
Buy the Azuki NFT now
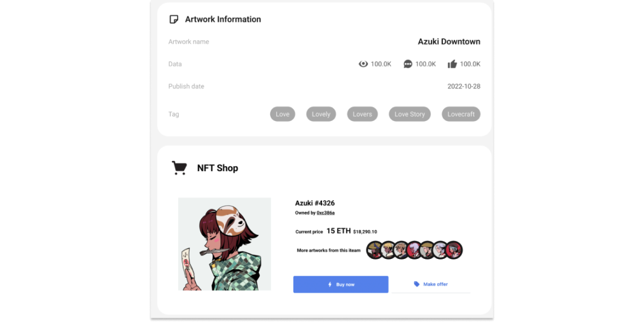point(340,284)
